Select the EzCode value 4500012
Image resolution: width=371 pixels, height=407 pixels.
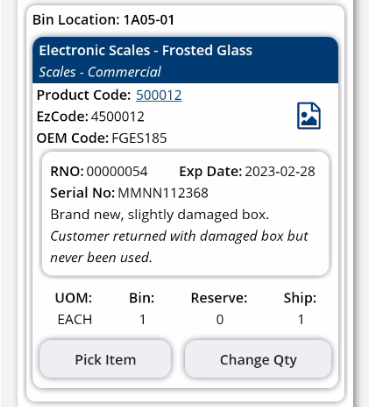[118, 117]
